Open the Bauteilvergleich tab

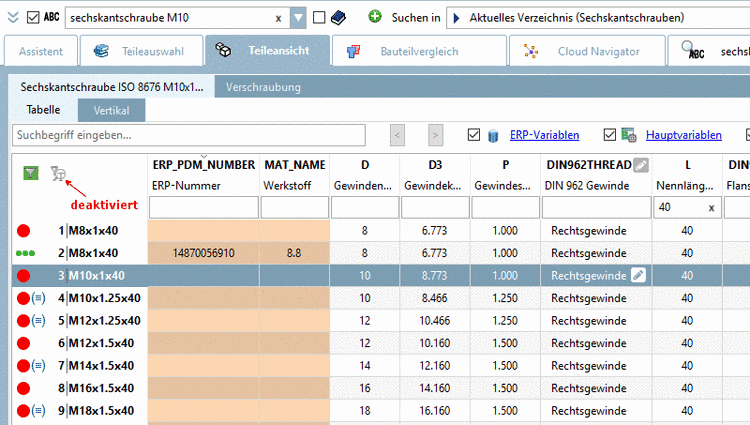[419, 51]
